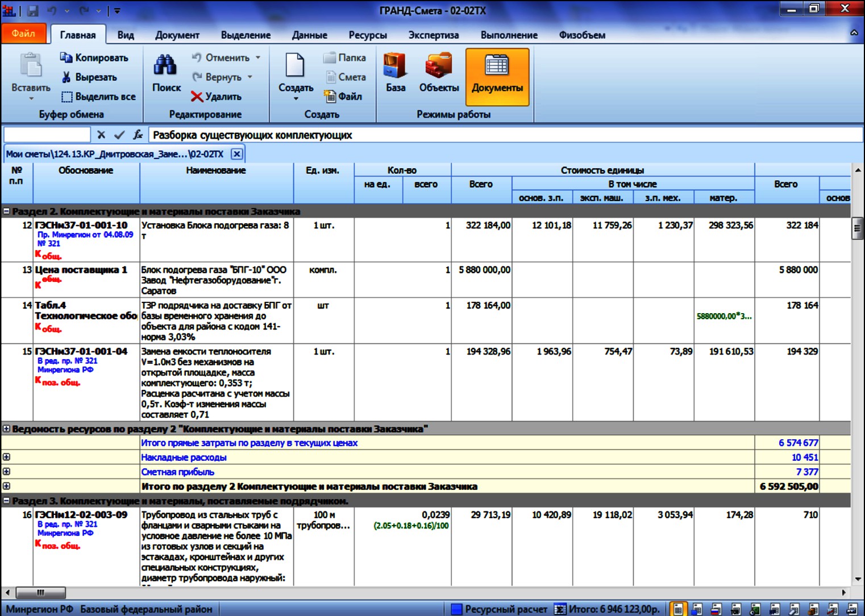Click the formula field containing Разборка существующих комплектующих

pos(506,135)
